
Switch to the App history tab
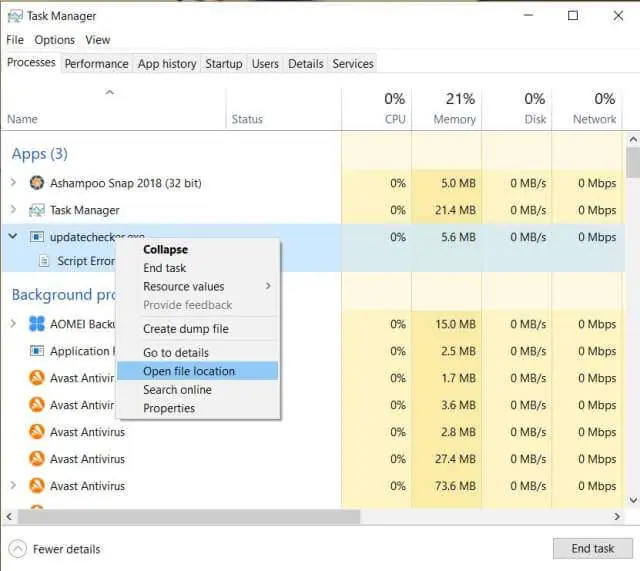click(167, 64)
